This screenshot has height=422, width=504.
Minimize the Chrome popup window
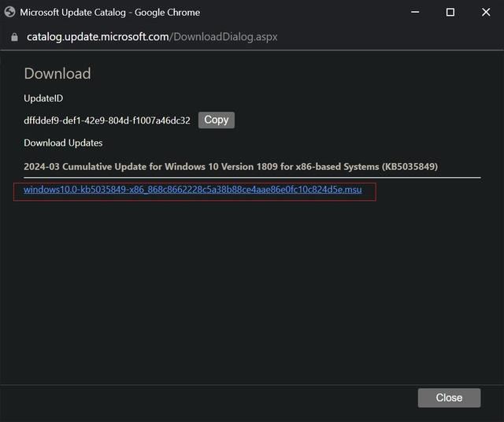(414, 12)
